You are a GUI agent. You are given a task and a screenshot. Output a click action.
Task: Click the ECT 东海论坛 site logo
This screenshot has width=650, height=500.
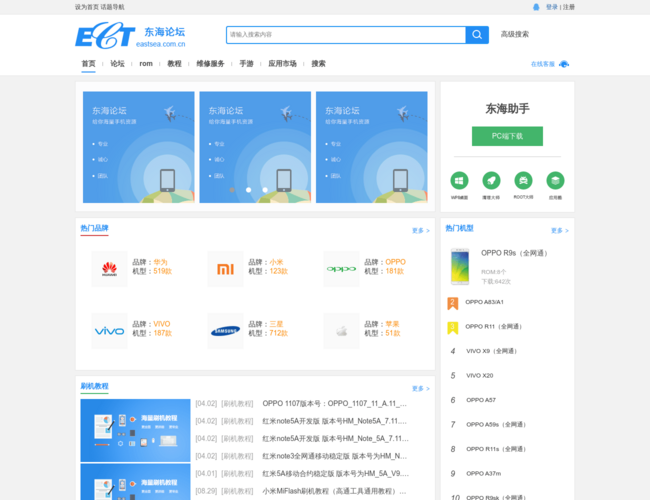pos(130,35)
